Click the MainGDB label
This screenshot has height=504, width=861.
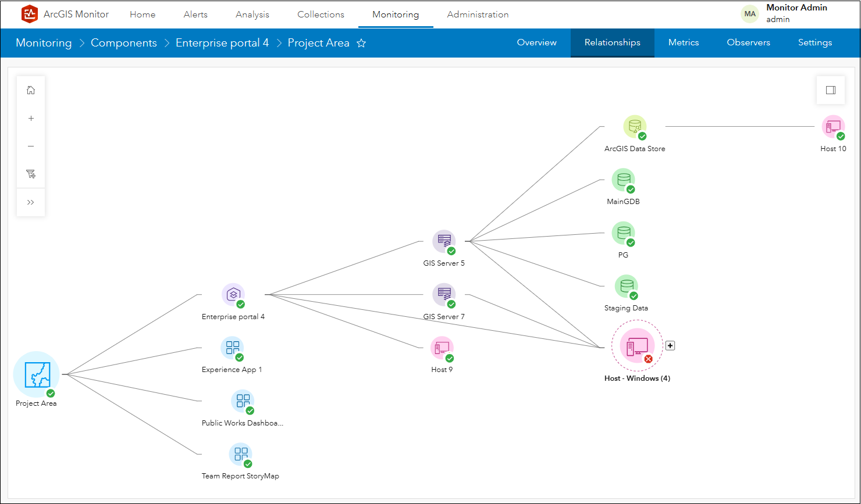pyautogui.click(x=623, y=202)
